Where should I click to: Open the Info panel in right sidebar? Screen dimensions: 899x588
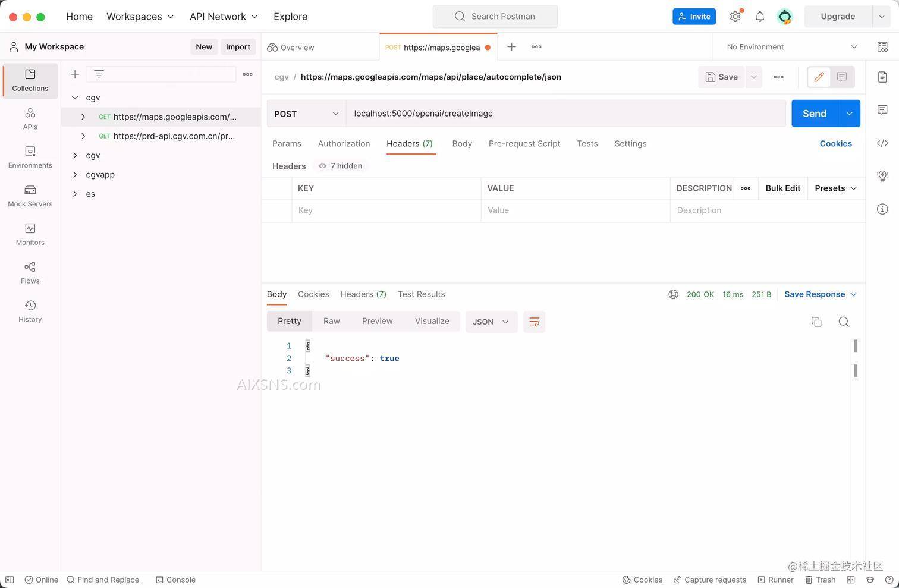click(x=882, y=209)
